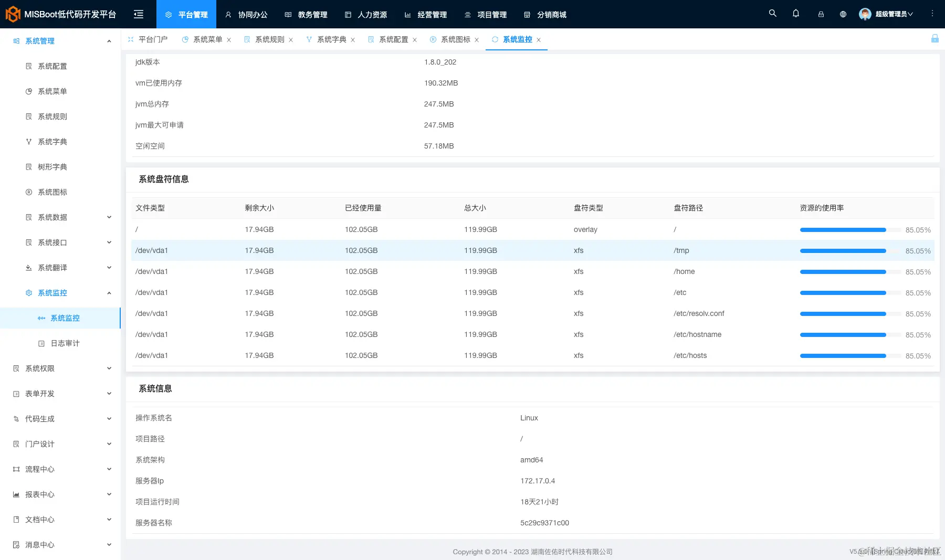The width and height of the screenshot is (945, 560).
Task: Click the lock screen icon
Action: (x=821, y=14)
